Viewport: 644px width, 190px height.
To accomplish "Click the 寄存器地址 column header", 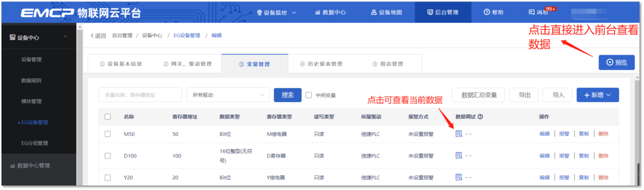I will 184,117.
